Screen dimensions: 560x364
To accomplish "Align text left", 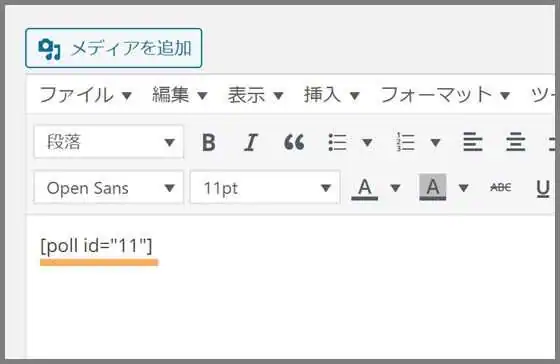I will pos(473,142).
